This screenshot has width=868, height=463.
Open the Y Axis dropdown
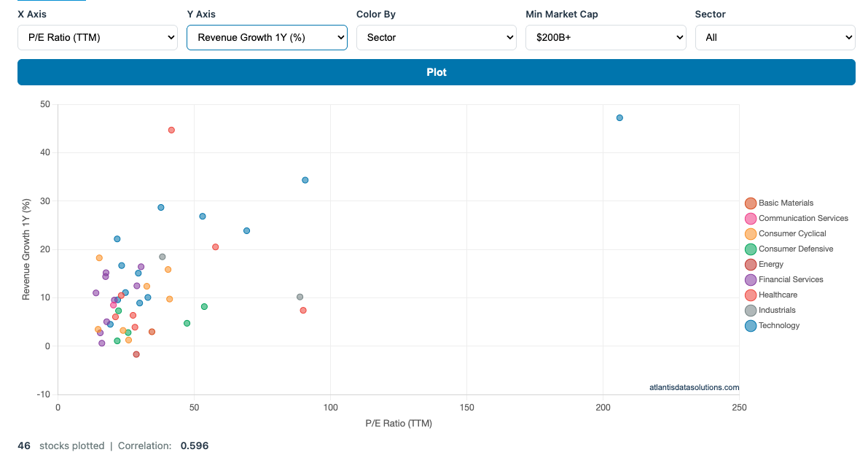(x=267, y=37)
